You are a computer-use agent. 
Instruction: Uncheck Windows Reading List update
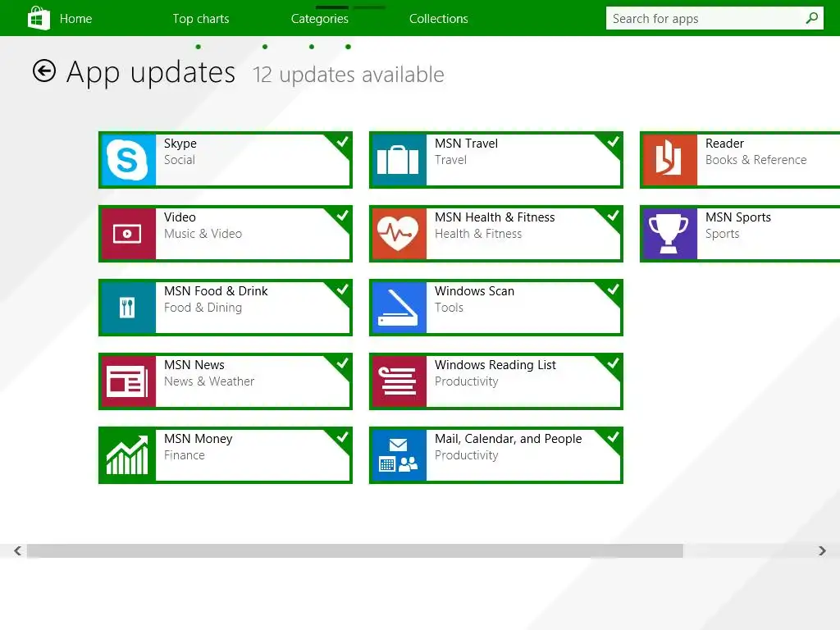pyautogui.click(x=613, y=363)
